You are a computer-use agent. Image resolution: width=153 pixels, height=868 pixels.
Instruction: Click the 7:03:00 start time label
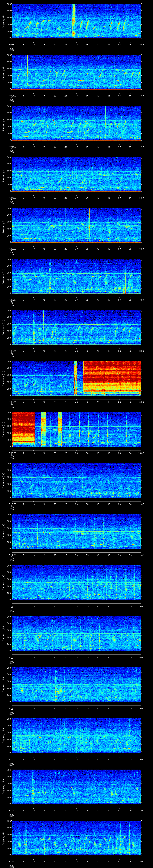(x=12, y=147)
